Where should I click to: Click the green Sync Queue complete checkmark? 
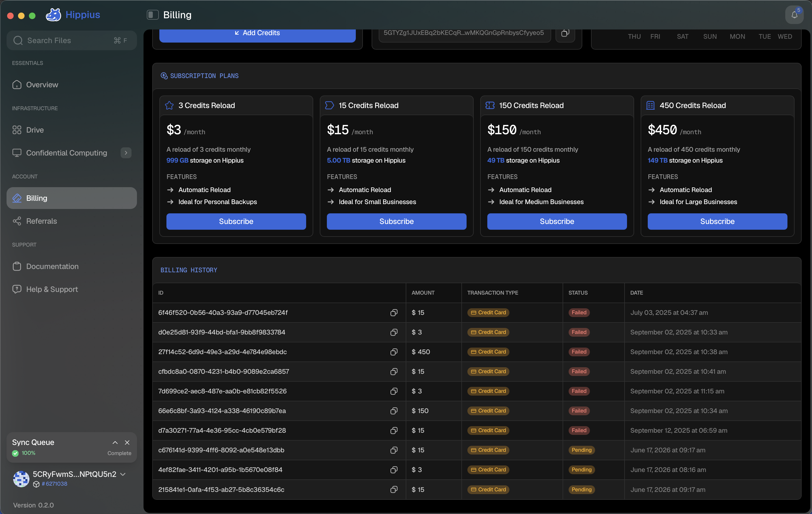pyautogui.click(x=15, y=453)
